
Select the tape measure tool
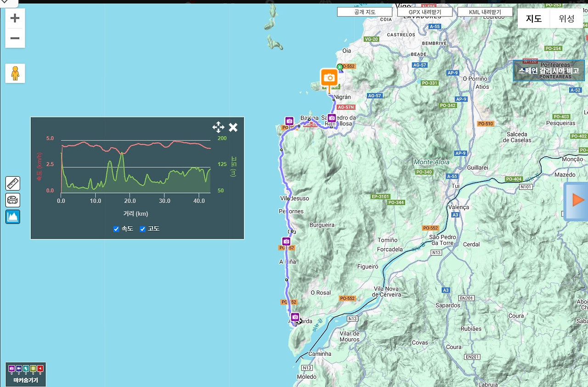13,200
